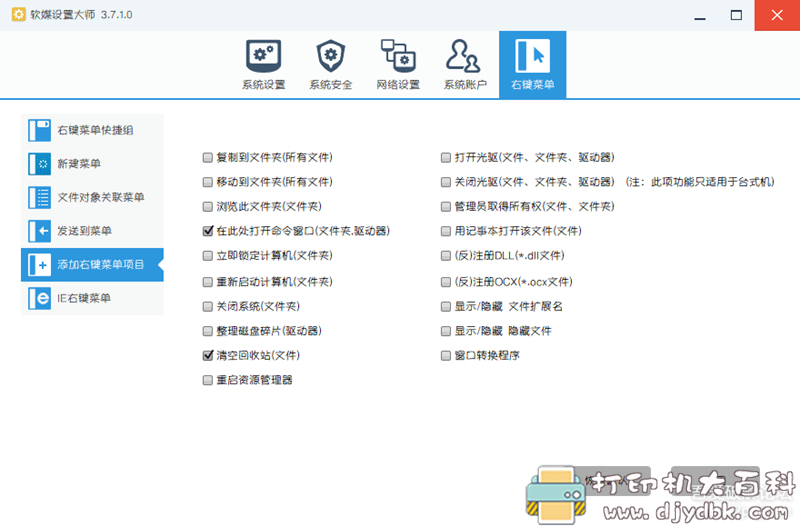This screenshot has width=800, height=526.
Task: Enable 关闭光驱 checkbox
Action: 445,182
